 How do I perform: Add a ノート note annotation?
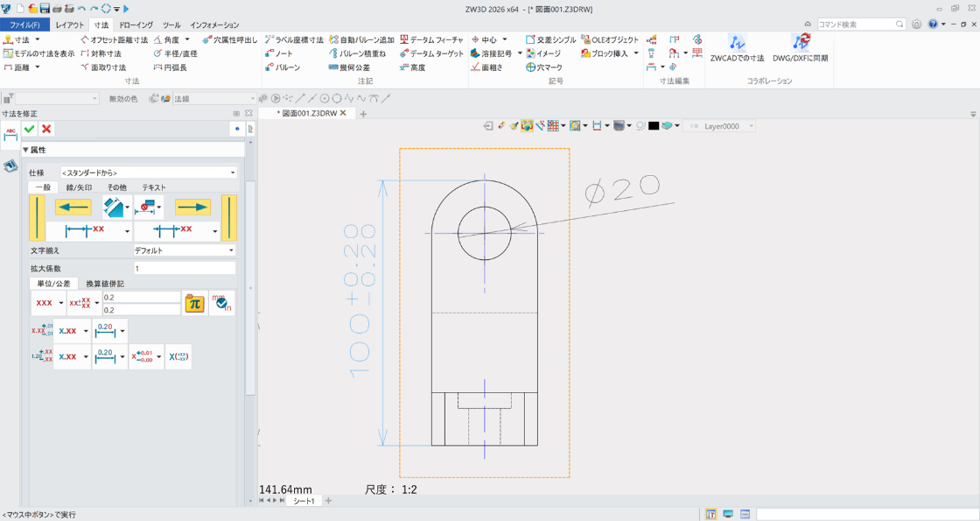279,53
